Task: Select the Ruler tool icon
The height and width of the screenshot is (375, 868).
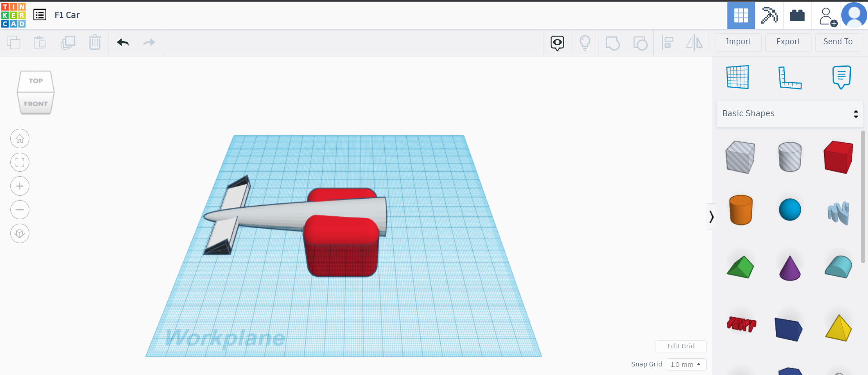Action: (x=790, y=77)
